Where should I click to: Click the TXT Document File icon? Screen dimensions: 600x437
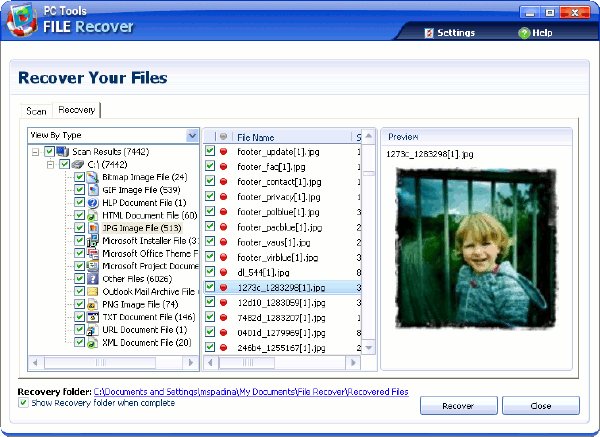(x=93, y=317)
